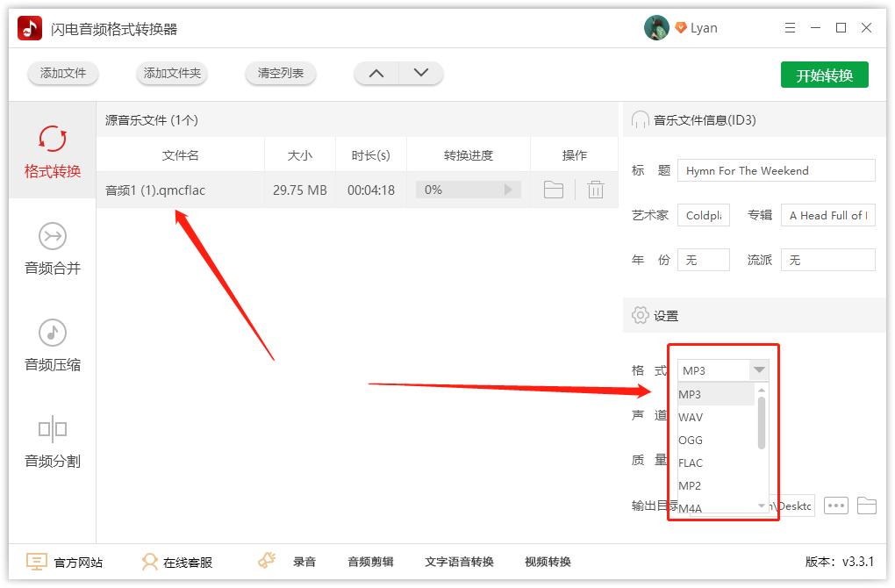Screen dimensions: 895x588
Task: Click the output directory folder icon
Action: (x=867, y=506)
